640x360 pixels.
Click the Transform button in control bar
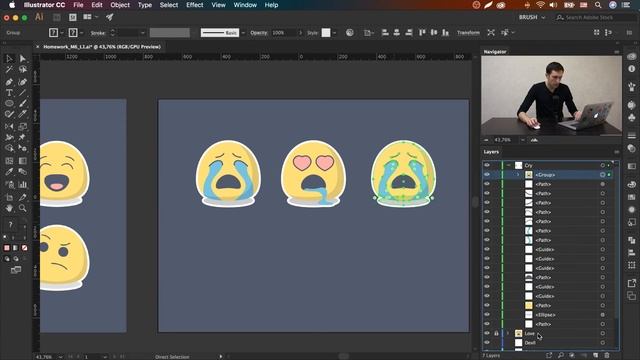468,33
